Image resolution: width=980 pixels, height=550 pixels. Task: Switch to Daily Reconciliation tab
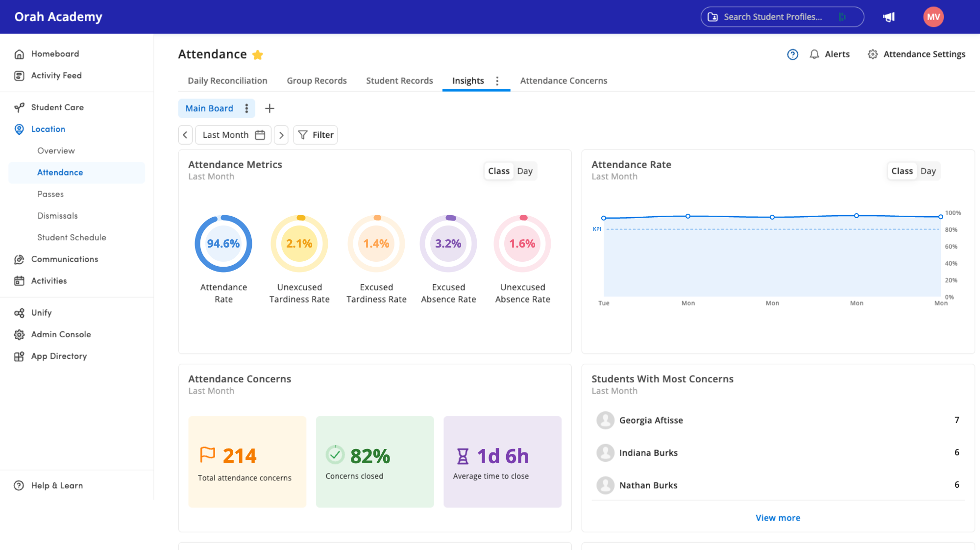tap(227, 81)
